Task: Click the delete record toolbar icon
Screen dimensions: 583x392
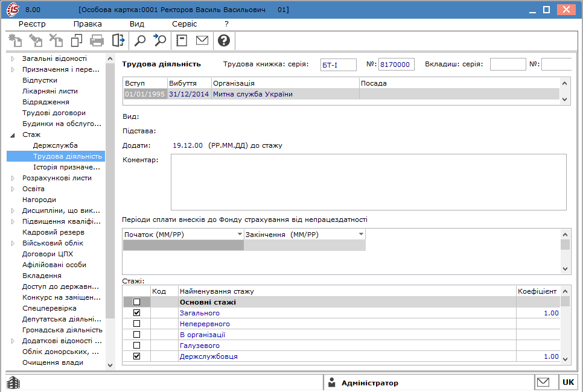Action: (x=56, y=40)
